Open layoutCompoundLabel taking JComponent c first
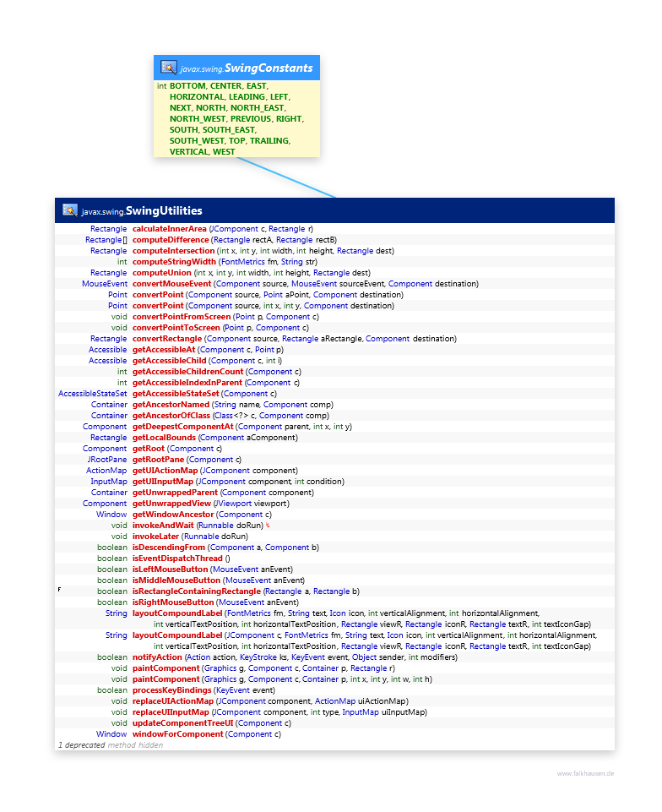This screenshot has height=812, width=662. pyautogui.click(x=177, y=635)
